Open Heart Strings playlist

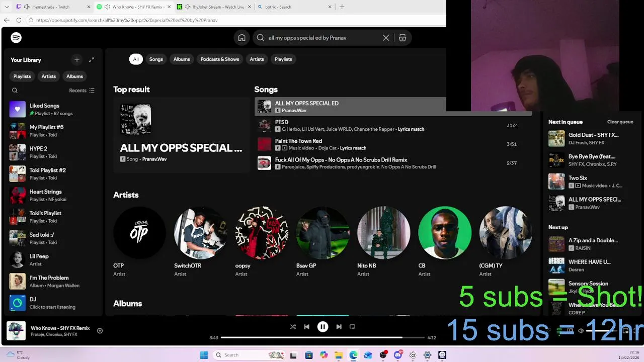pos(53,195)
